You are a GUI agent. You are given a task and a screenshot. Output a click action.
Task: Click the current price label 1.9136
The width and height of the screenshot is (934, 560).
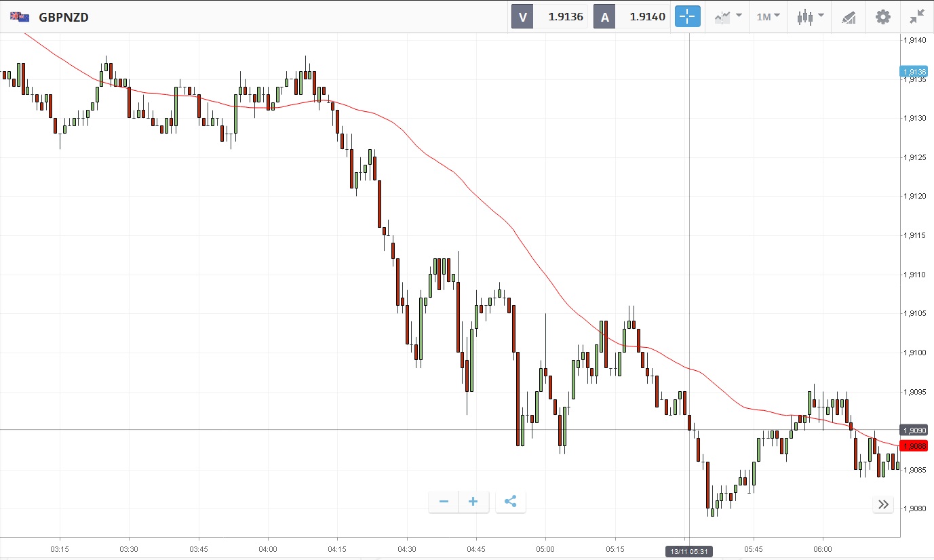[914, 71]
